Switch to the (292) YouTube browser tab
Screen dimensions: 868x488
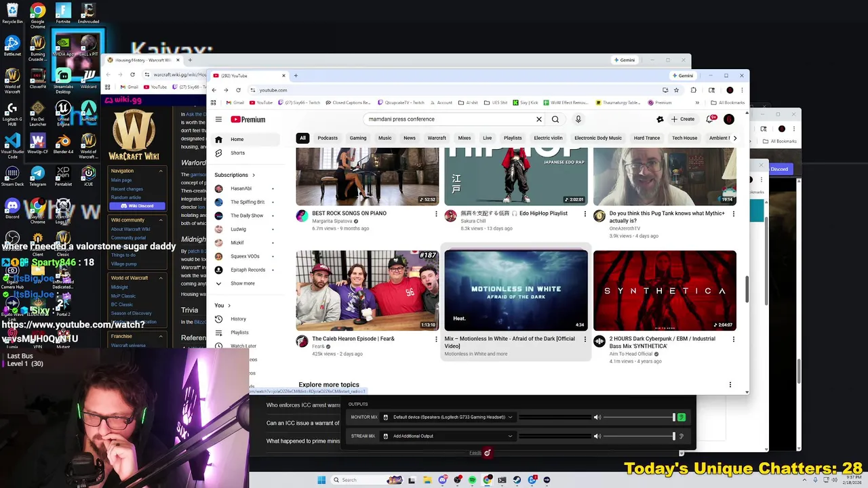pyautogui.click(x=248, y=75)
